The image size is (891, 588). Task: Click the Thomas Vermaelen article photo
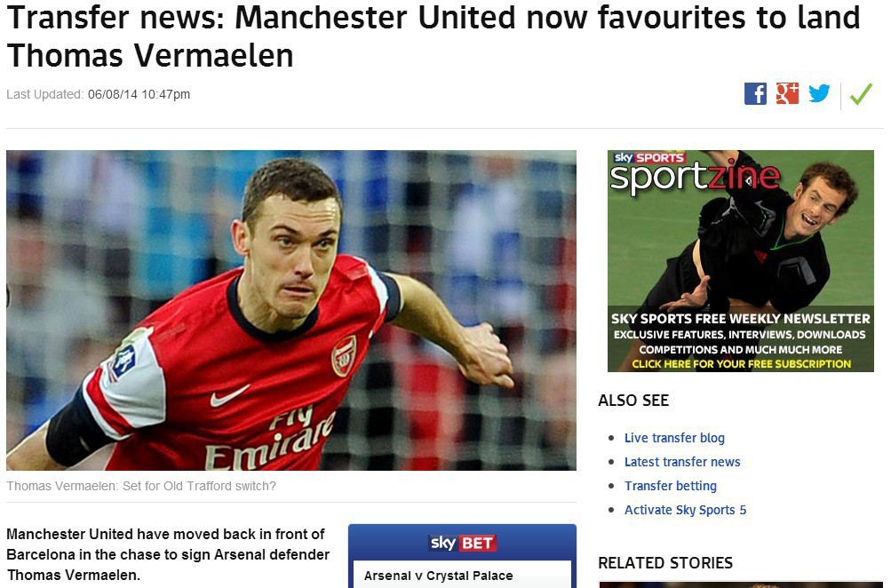291,310
